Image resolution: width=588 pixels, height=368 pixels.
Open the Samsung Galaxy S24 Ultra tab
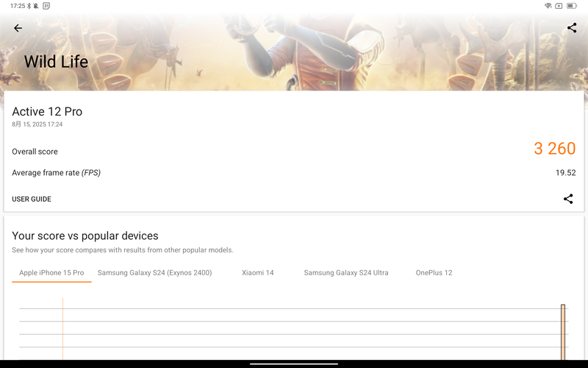[346, 273]
